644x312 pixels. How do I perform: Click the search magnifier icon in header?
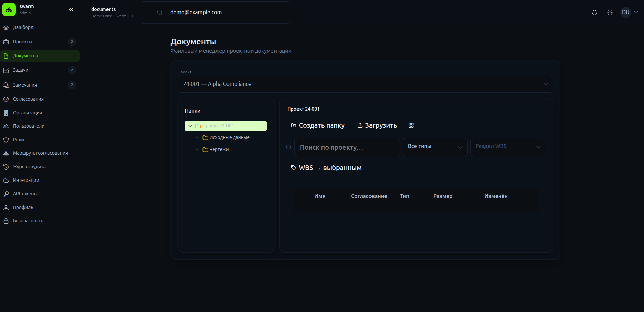point(160,13)
